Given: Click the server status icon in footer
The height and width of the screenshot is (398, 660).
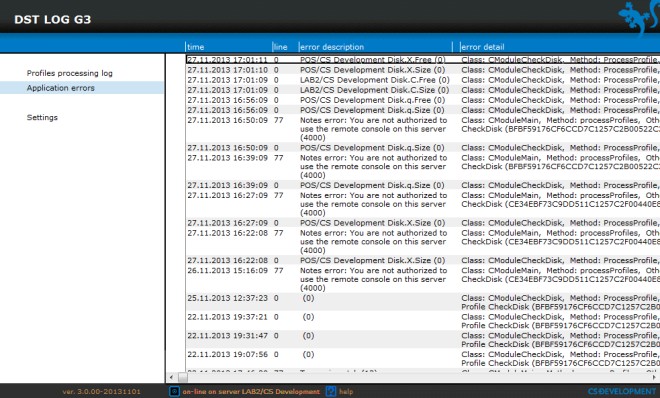Looking at the screenshot, I should click(174, 392).
